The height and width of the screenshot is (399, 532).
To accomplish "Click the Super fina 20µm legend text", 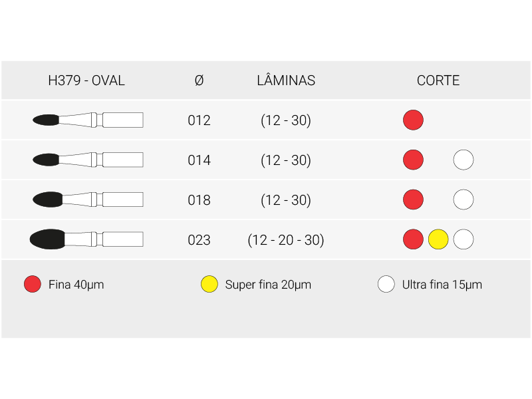I will pyautogui.click(x=268, y=285).
